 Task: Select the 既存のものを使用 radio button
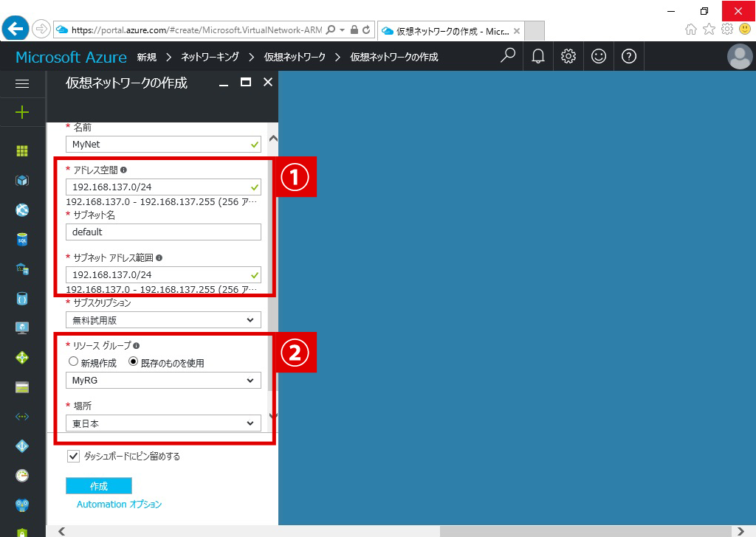134,361
